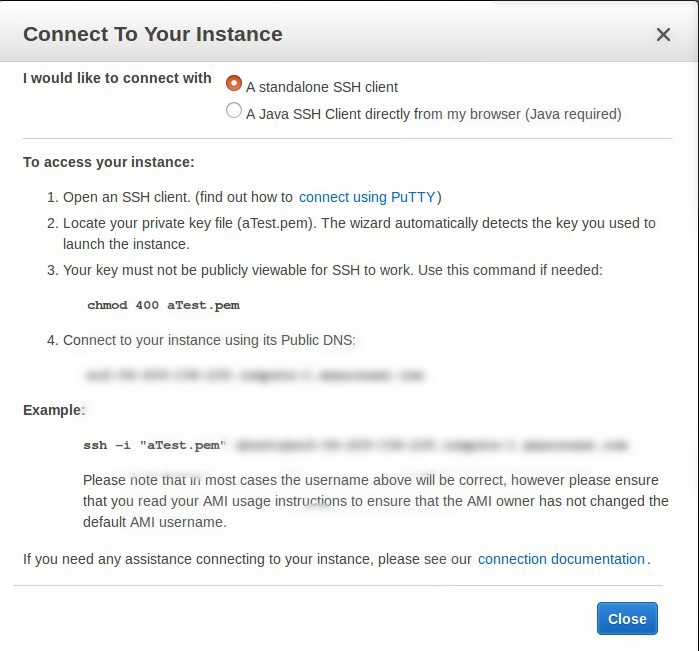Viewport: 699px width, 651px height.
Task: Click step 4 'Connect to your instance' text
Action: (209, 340)
